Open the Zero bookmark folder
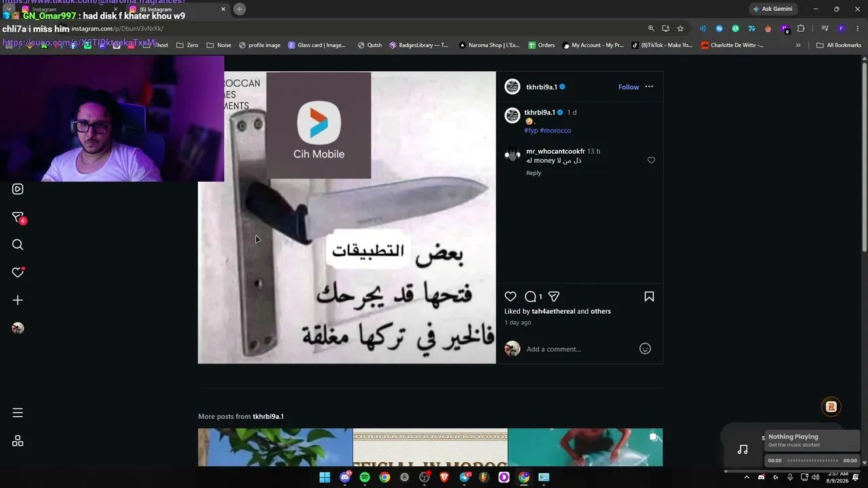Viewport: 868px width, 488px height. point(187,45)
